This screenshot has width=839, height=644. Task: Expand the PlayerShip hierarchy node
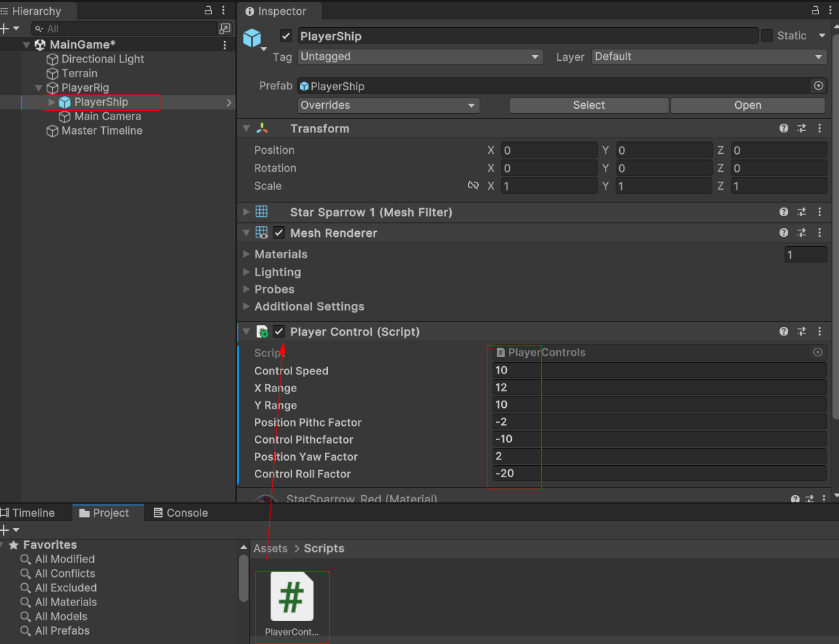[52, 102]
